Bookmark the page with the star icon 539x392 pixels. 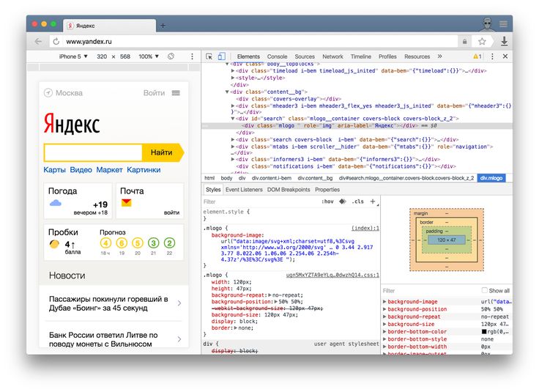click(482, 42)
